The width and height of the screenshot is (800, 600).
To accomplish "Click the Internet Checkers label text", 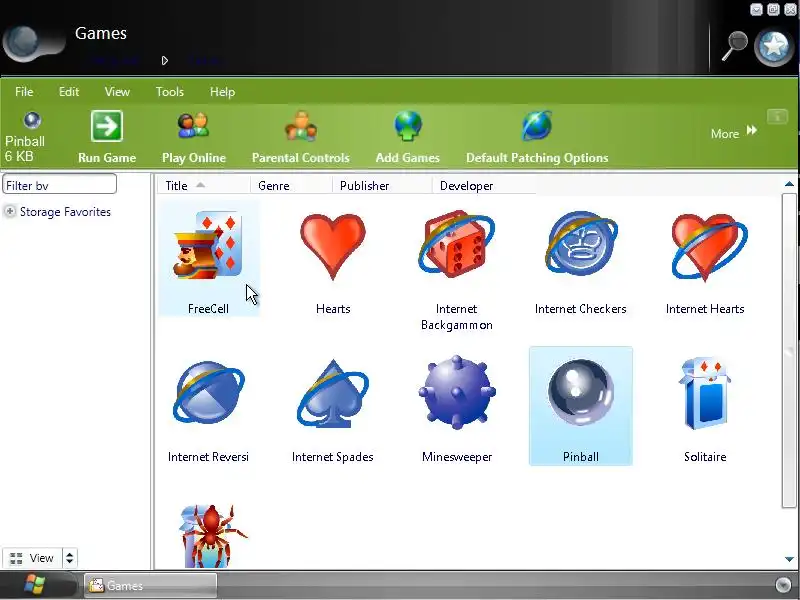I will [581, 309].
